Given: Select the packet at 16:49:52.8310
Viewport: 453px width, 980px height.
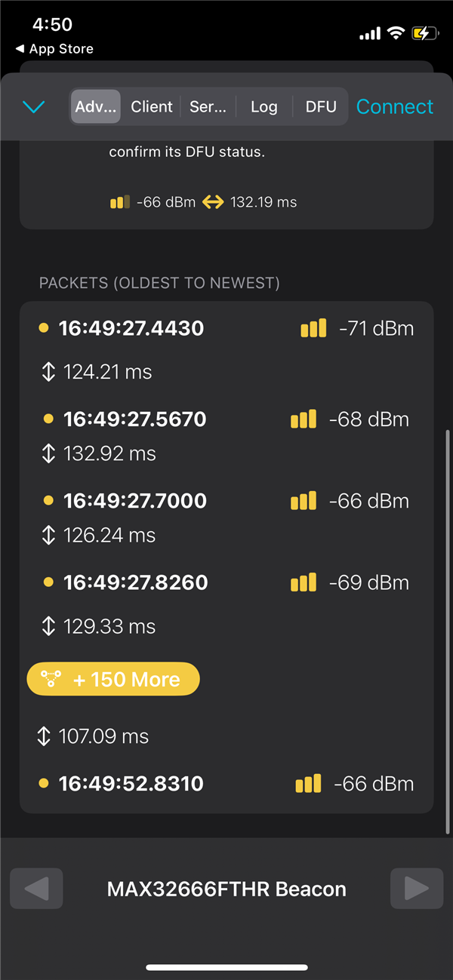Looking at the screenshot, I should pyautogui.click(x=131, y=784).
